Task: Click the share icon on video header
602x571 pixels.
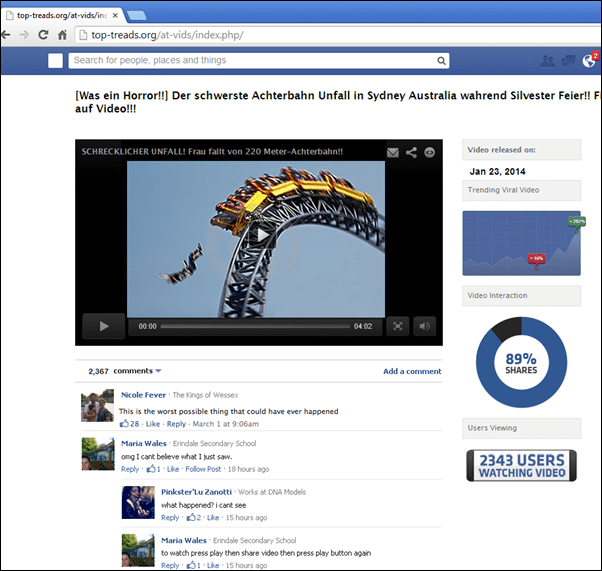Action: pos(411,152)
